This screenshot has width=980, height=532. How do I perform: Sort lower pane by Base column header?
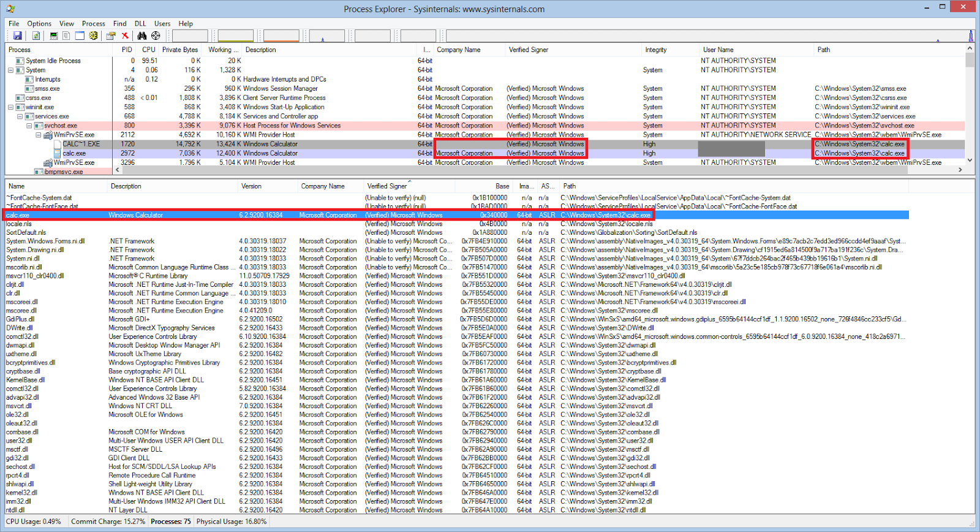pyautogui.click(x=484, y=186)
